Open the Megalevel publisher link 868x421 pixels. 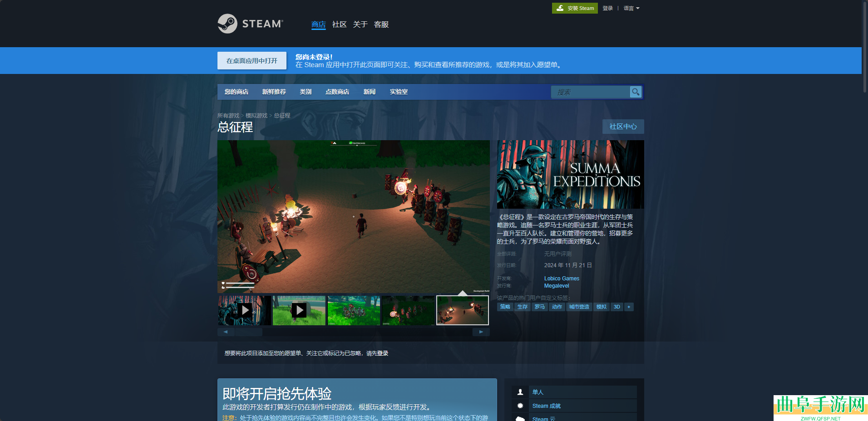pyautogui.click(x=557, y=286)
